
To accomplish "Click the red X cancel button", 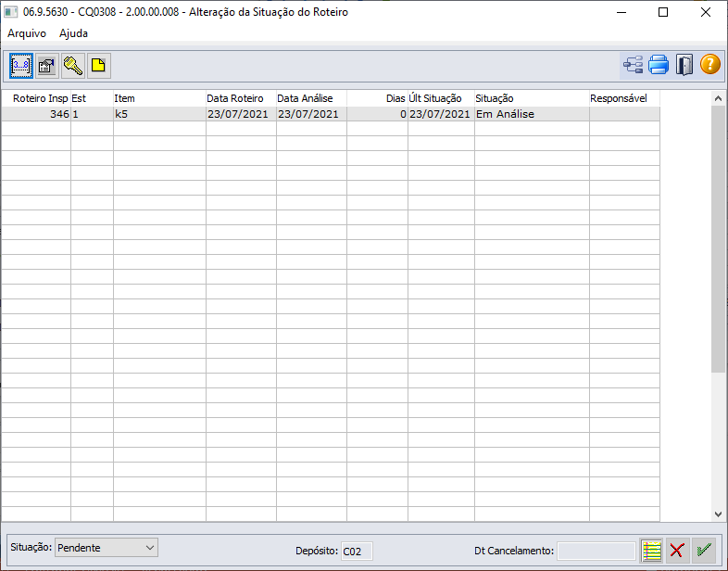I will (x=677, y=551).
